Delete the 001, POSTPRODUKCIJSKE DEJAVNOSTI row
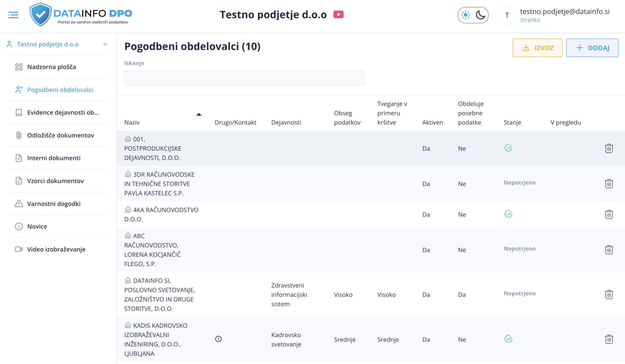The height and width of the screenshot is (364, 625). [609, 148]
